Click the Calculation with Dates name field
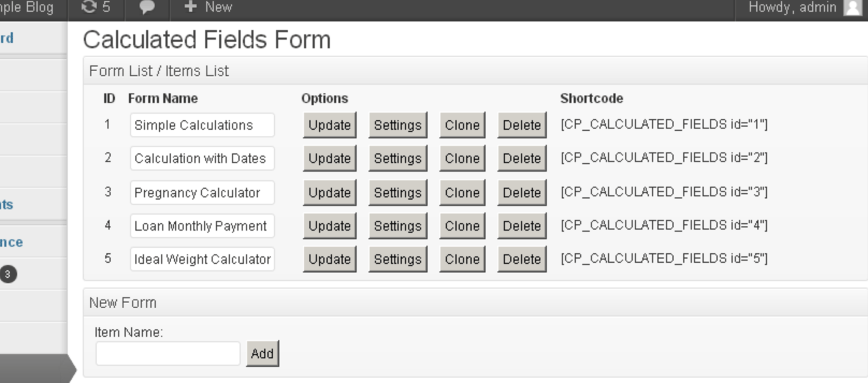The height and width of the screenshot is (383, 868). 202,159
